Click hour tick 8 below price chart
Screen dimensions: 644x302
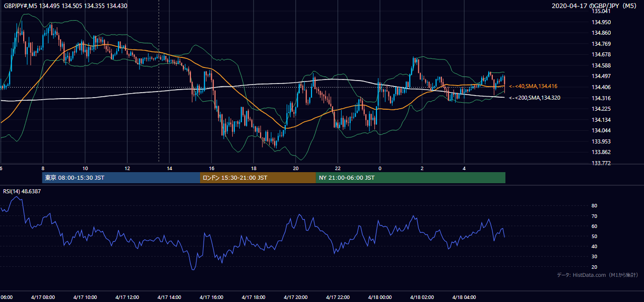pyautogui.click(x=43, y=169)
